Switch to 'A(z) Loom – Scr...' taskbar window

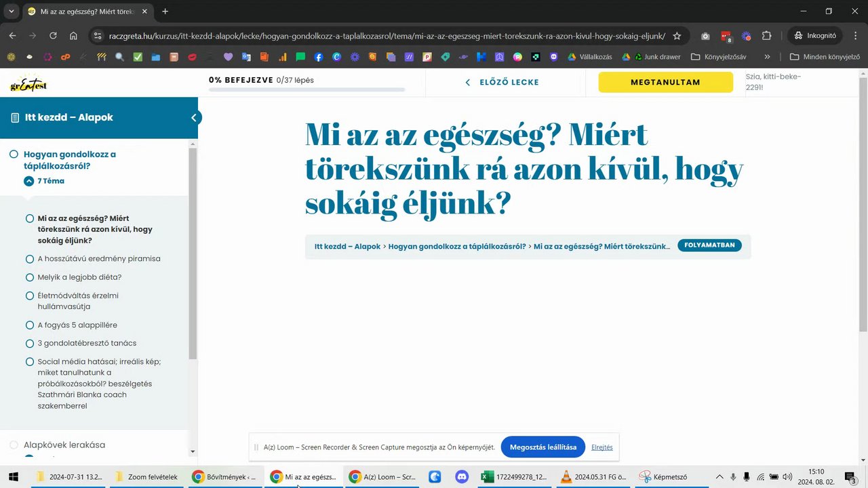click(382, 477)
